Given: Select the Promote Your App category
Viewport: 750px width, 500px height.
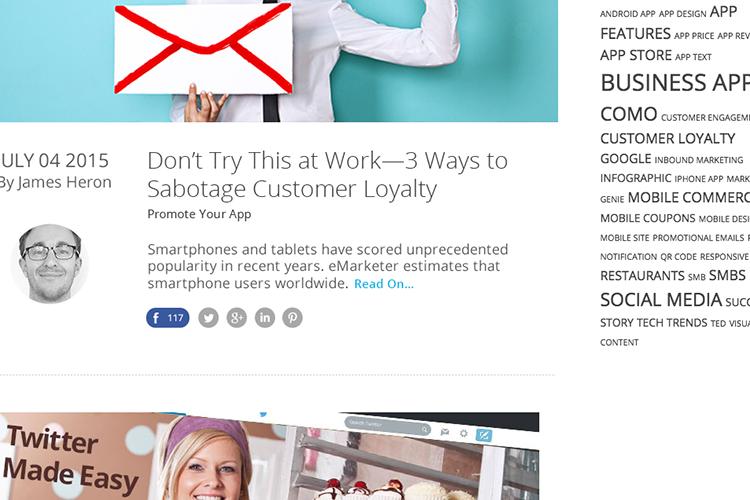Looking at the screenshot, I should [x=199, y=214].
